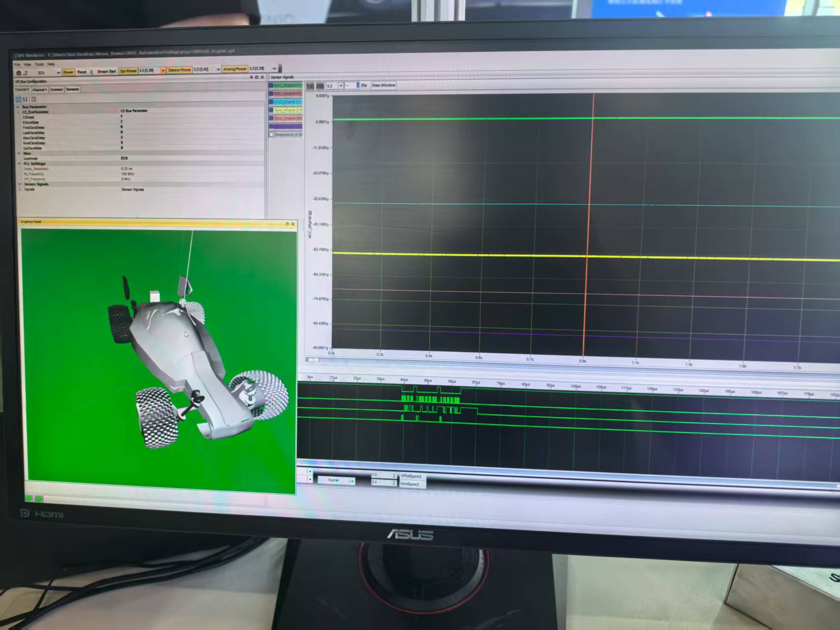The image size is (840, 630).
Task: Click the categorized view icon in property grid
Action: pyautogui.click(x=18, y=99)
